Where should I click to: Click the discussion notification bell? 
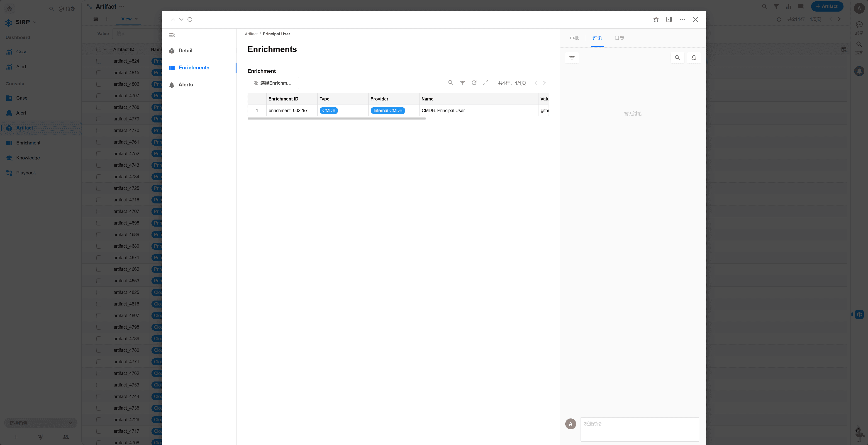coord(694,58)
